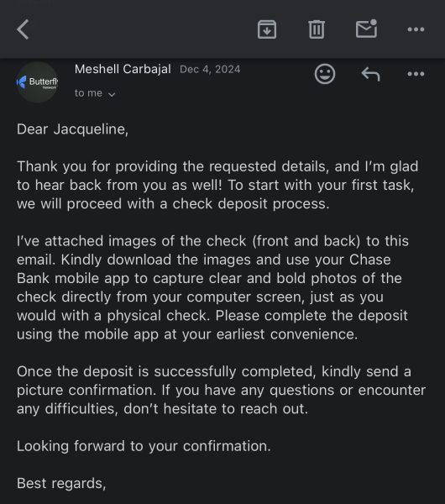Tap the "Best regards," closing line
The image size is (445, 504).
pyautogui.click(x=61, y=484)
